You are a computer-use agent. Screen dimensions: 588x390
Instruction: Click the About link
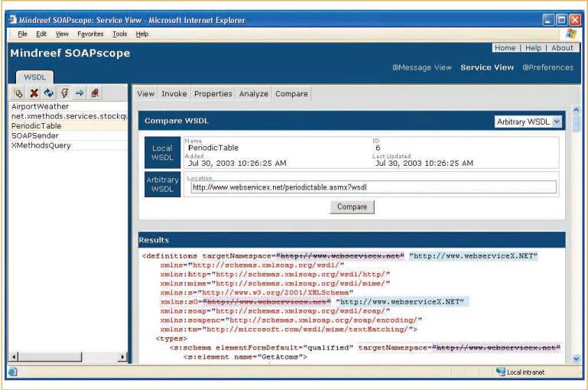(562, 48)
